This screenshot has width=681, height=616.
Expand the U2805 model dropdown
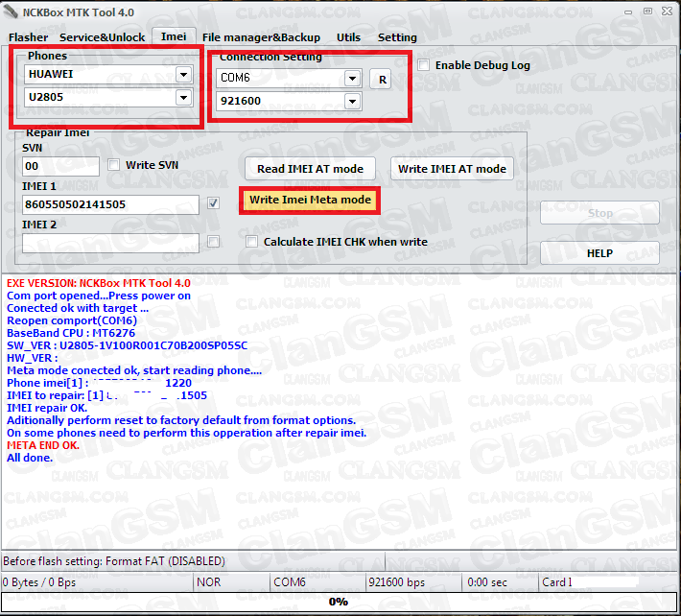pyautogui.click(x=184, y=97)
